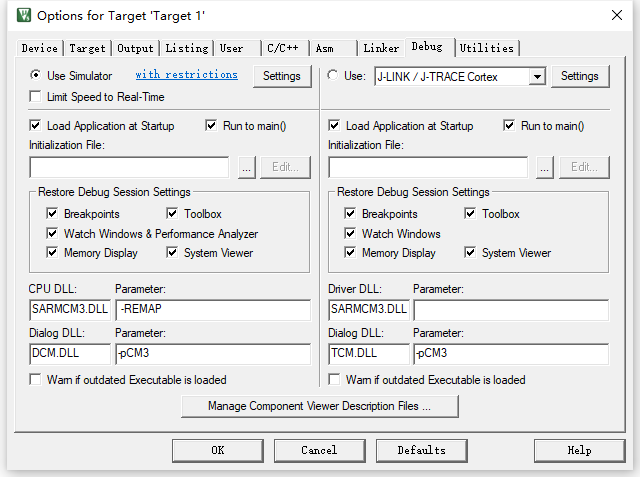This screenshot has width=640, height=477.
Task: Click the Cancel button
Action: (x=319, y=450)
